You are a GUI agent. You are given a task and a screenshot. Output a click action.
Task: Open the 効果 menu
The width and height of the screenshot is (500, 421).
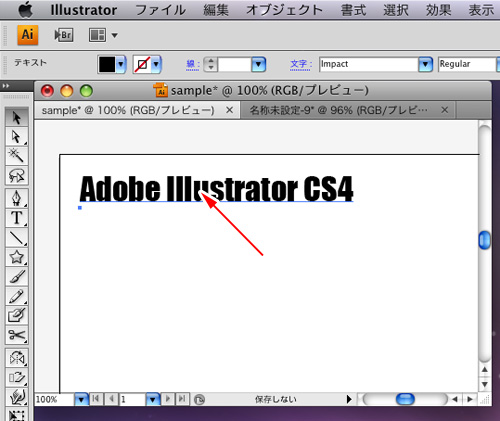[x=438, y=10]
